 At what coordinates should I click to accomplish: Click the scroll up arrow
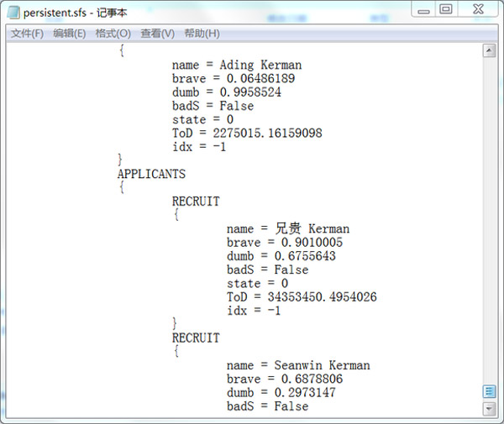point(489,50)
